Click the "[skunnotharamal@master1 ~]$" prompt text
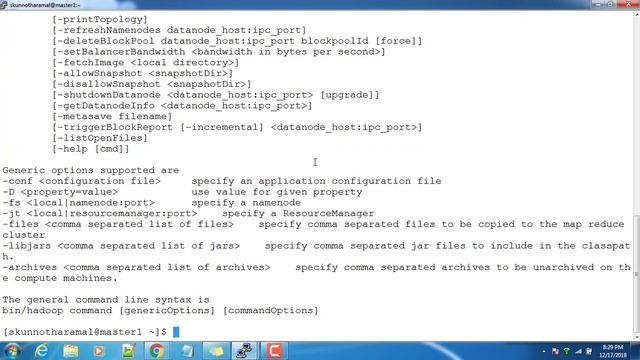Screen dimensions: 640x360 84,332
